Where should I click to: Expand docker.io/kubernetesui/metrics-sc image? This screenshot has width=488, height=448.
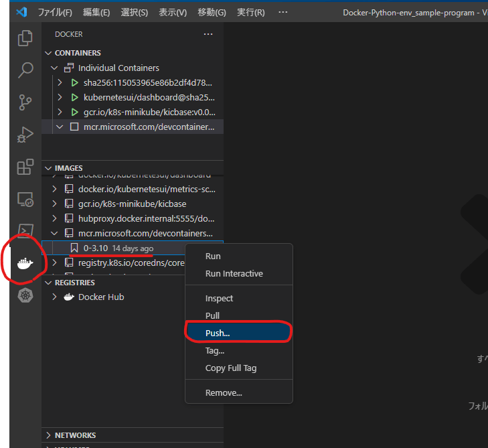pyautogui.click(x=54, y=189)
